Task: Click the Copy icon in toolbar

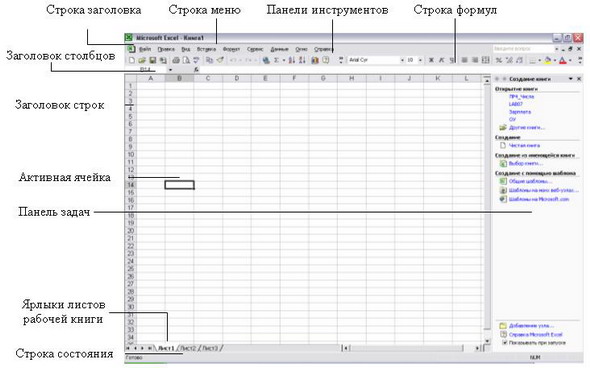Action: (210, 60)
